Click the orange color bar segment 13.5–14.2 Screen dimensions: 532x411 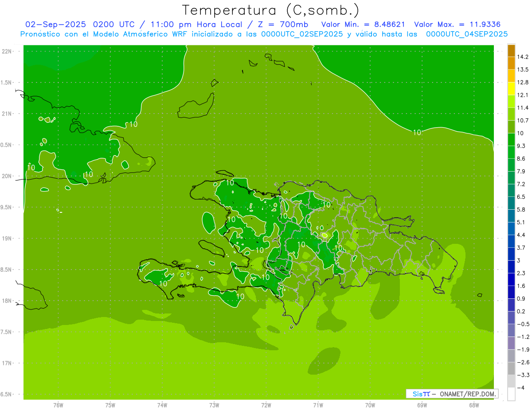pos(511,63)
